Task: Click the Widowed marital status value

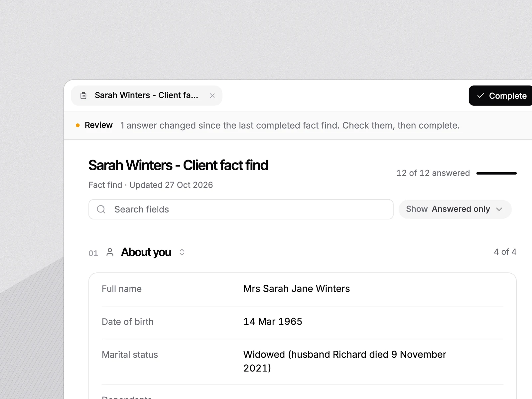Action: pos(344,361)
